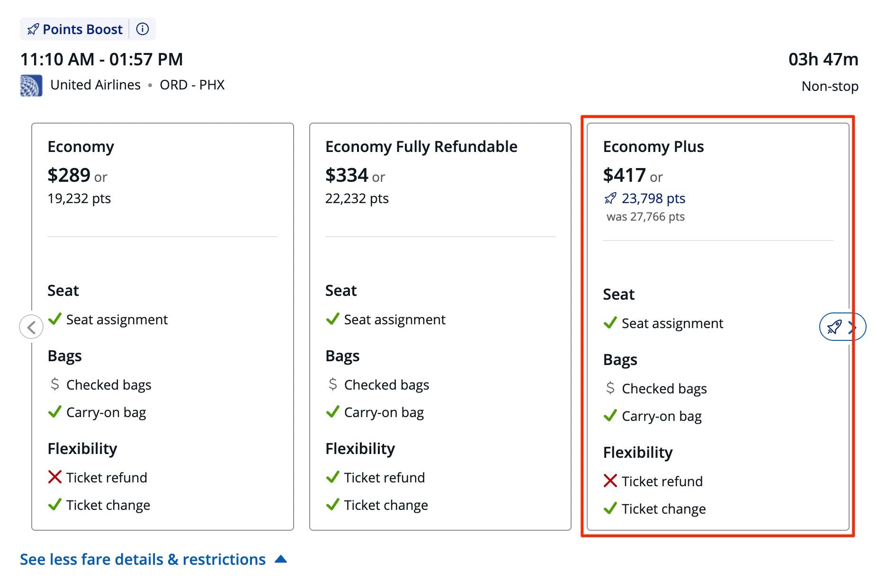Click the $417 Economy Plus price

pyautogui.click(x=624, y=175)
